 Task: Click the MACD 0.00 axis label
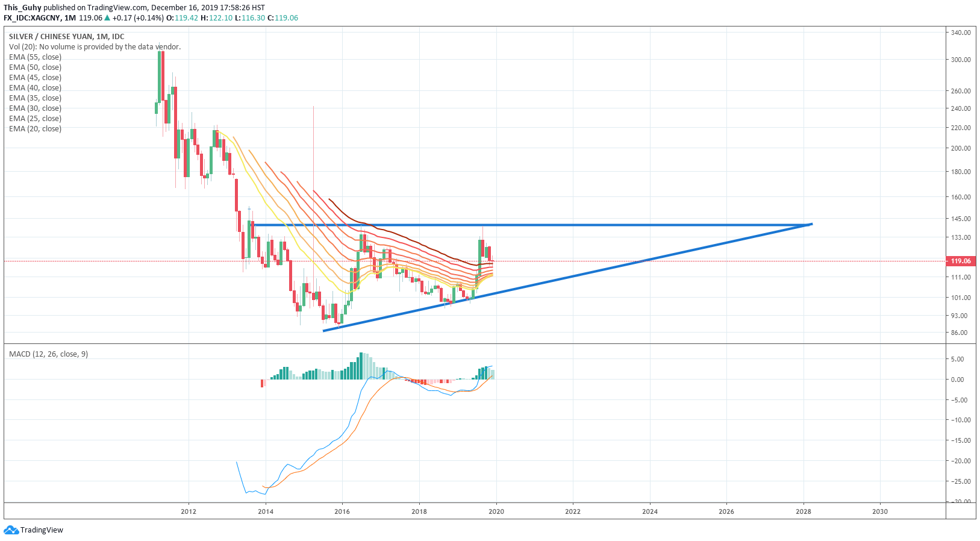957,380
